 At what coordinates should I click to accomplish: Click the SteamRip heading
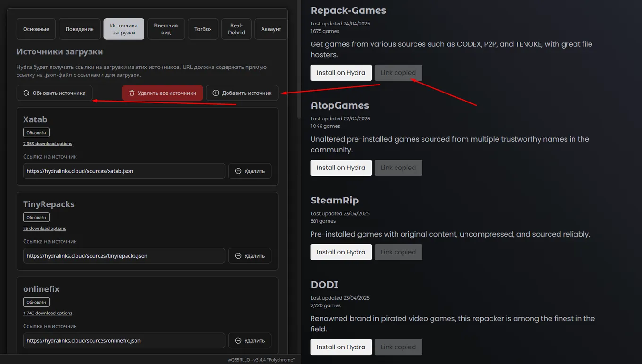point(335,200)
